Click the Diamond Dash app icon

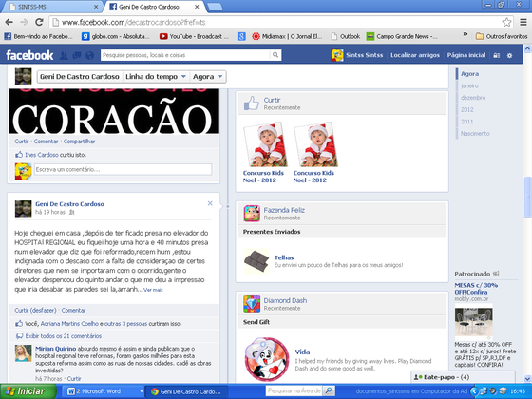click(x=252, y=304)
